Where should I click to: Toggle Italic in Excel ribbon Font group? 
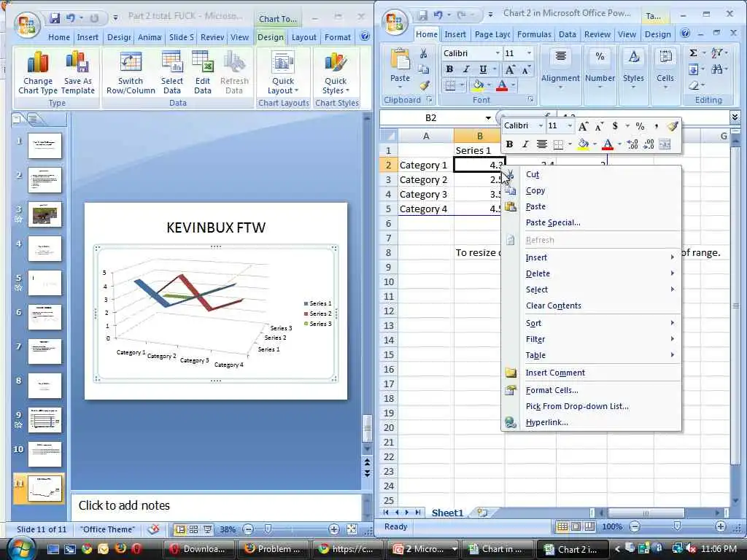click(466, 69)
